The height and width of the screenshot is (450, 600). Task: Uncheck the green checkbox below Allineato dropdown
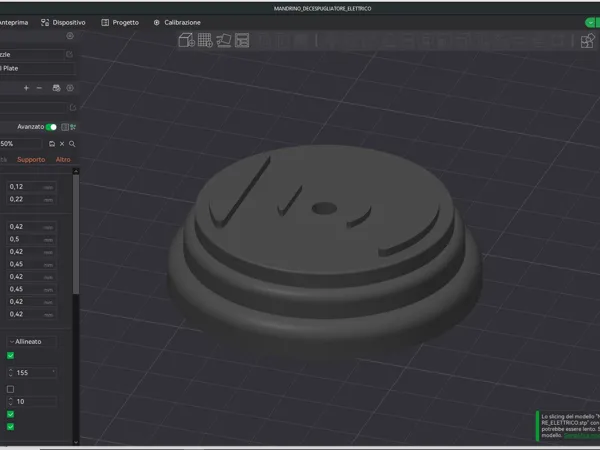point(10,356)
